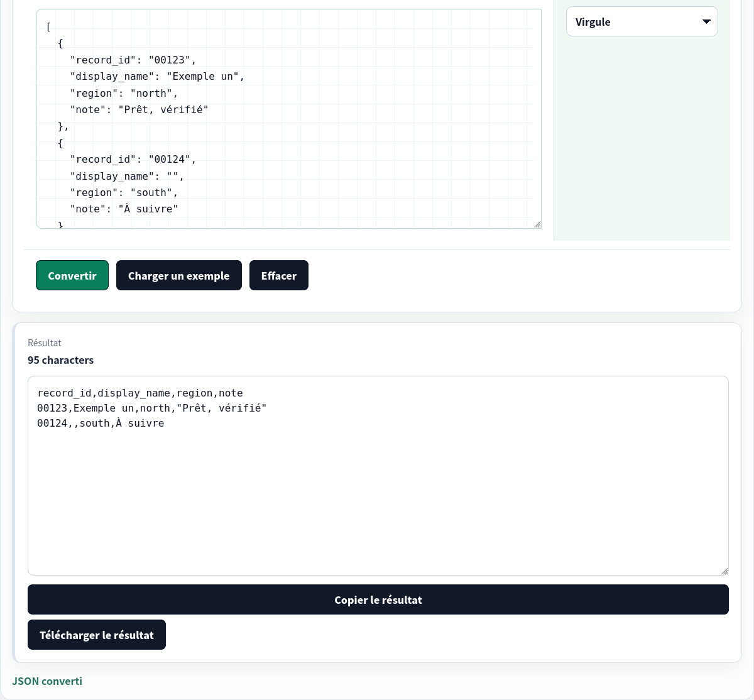
Task: Click the Résultat section label
Action: 45,342
